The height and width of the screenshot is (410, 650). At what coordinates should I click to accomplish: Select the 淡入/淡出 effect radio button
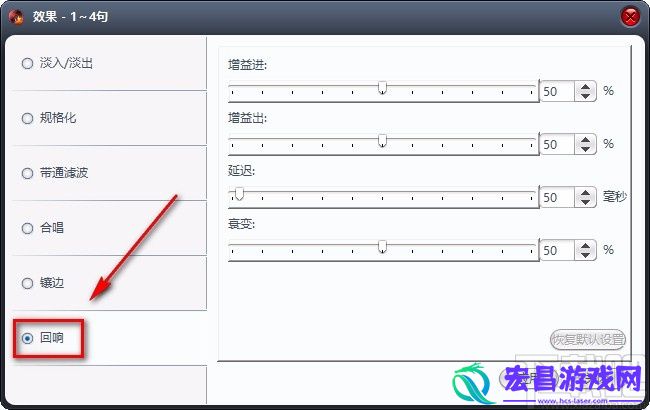(x=27, y=63)
